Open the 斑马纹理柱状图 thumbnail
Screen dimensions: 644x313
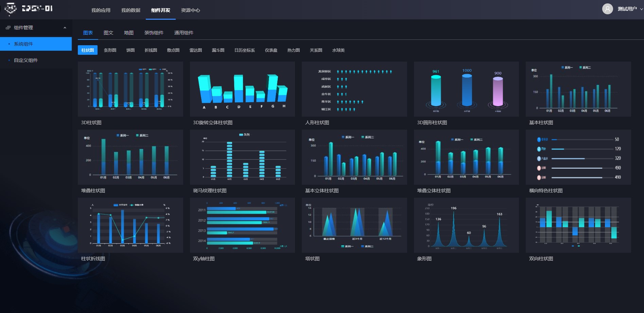point(242,157)
